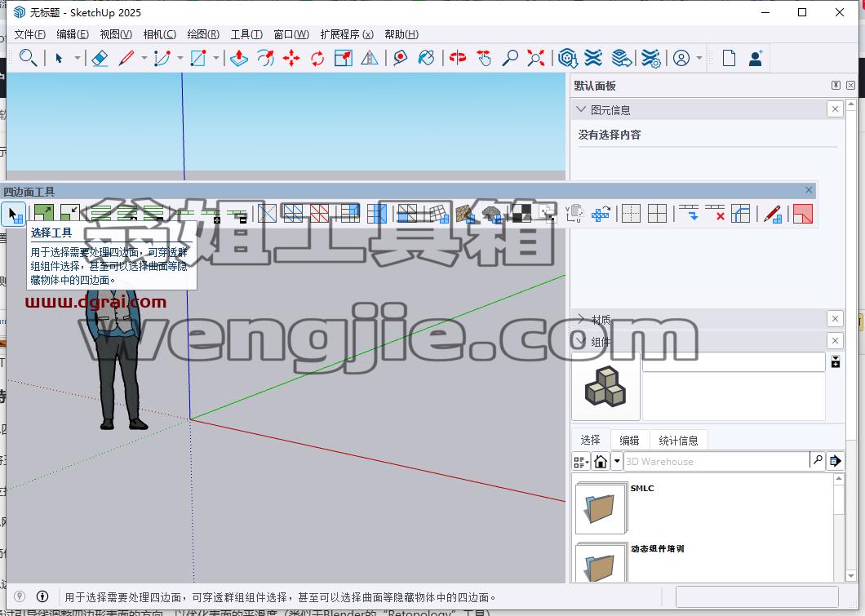
Task: Activate the Tape Measure tool
Action: coord(400,58)
